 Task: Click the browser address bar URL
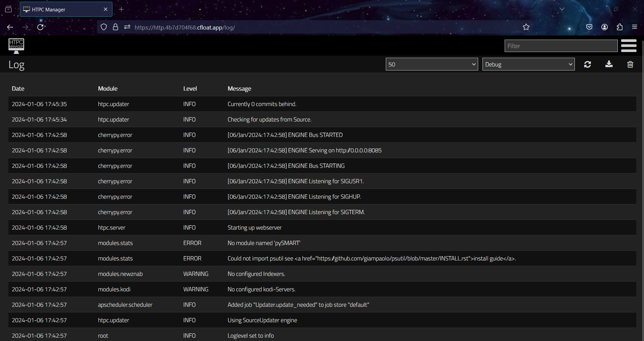click(185, 28)
